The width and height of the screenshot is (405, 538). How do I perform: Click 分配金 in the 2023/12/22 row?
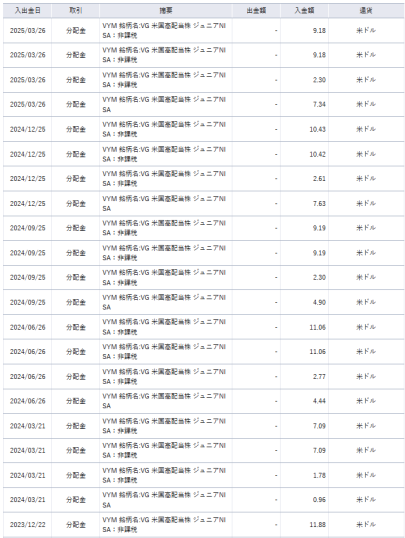tap(76, 525)
